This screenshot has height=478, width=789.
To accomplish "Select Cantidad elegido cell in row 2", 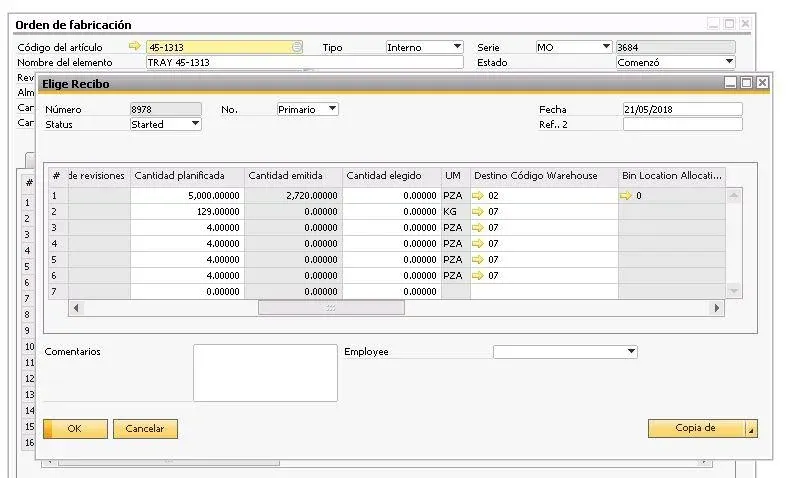I will tap(392, 212).
